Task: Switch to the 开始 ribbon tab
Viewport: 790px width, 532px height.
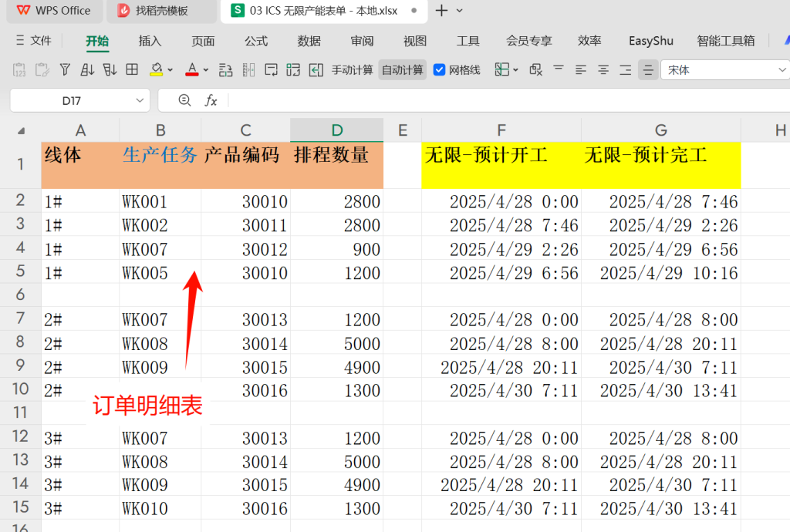Action: [97, 41]
